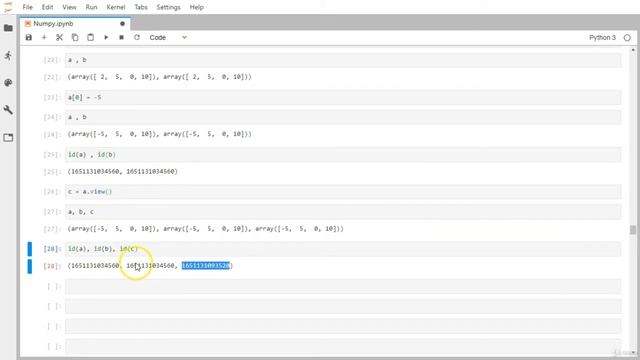Viewport: 640px width, 360px height.
Task: Click the last empty cell at the bottom
Action: pyautogui.click(x=343, y=347)
